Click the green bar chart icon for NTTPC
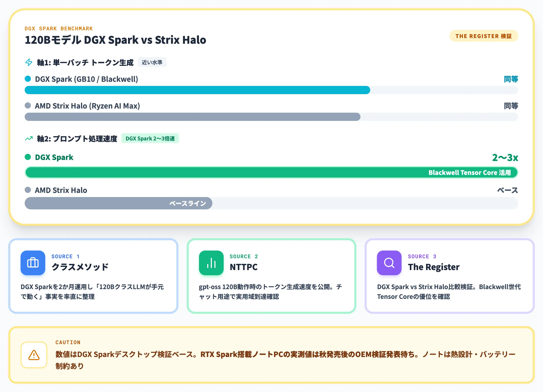This screenshot has width=543, height=392. pos(211,263)
